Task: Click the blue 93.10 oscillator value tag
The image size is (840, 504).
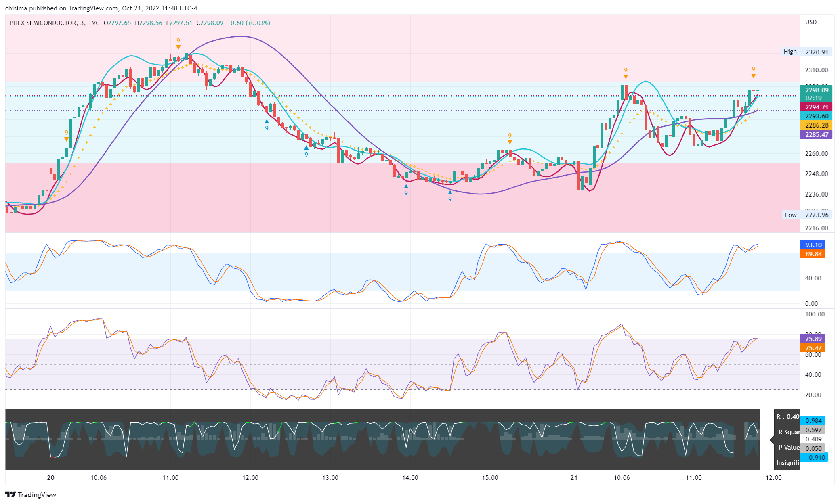Action: pyautogui.click(x=813, y=245)
